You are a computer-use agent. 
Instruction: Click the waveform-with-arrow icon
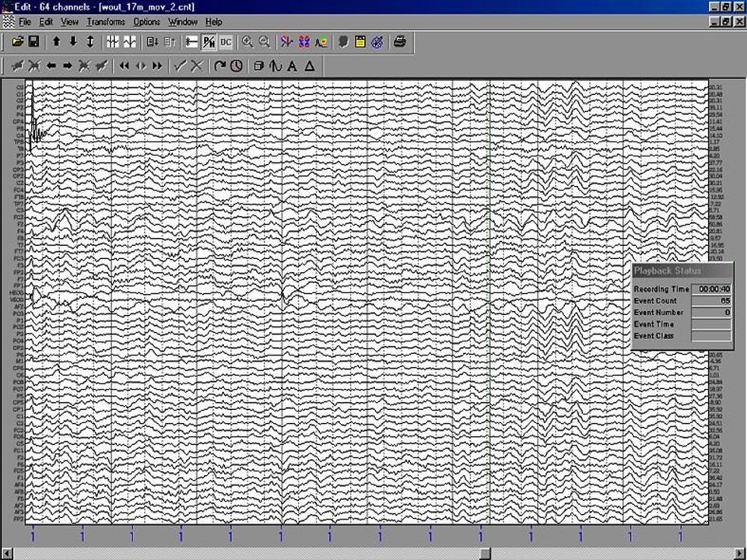pyautogui.click(x=275, y=65)
